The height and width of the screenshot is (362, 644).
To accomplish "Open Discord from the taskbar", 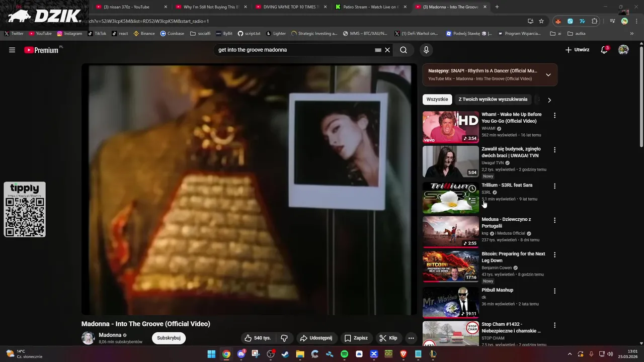I will click(x=241, y=354).
